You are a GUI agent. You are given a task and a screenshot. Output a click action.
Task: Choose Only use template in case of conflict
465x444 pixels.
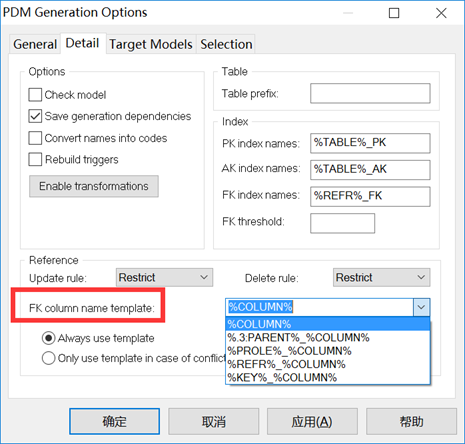(48, 358)
